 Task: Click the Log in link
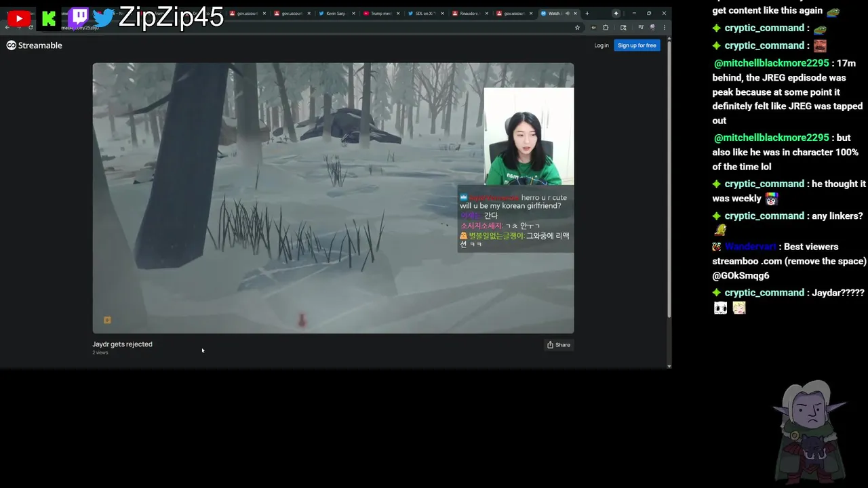pyautogui.click(x=601, y=45)
